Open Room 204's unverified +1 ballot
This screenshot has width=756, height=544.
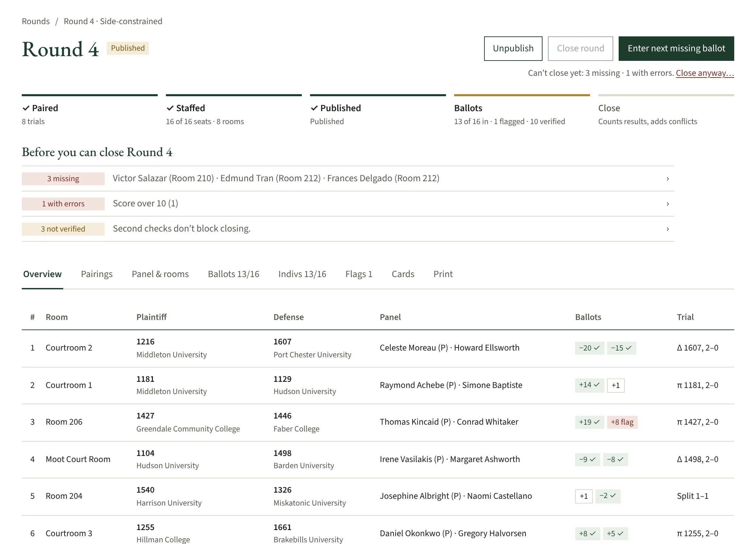584,496
